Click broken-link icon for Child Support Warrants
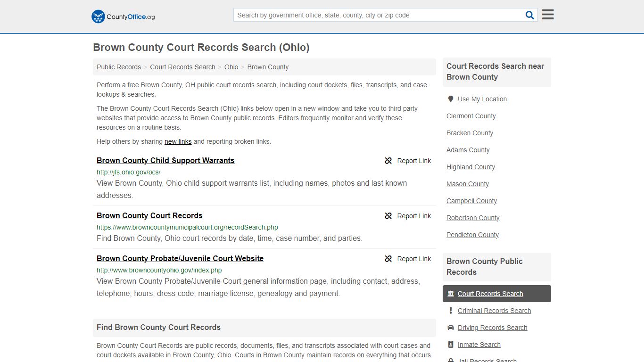The width and height of the screenshot is (644, 362). click(x=388, y=161)
